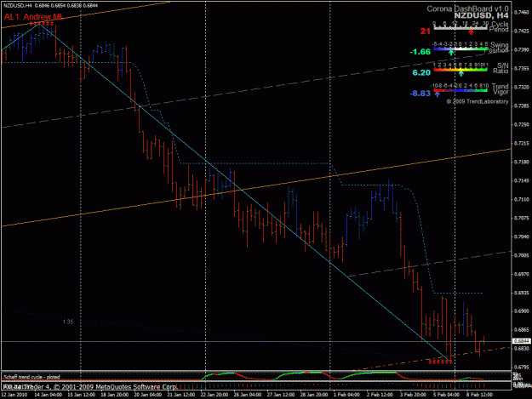Screen dimensions: 532x399
Task: Click the '1 Feb 04:00' time axis label
Action: tap(346, 395)
